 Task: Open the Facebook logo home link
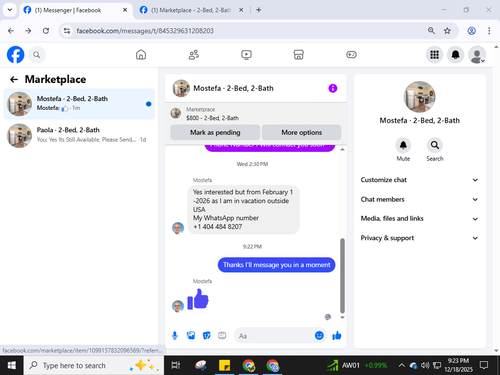(15, 55)
